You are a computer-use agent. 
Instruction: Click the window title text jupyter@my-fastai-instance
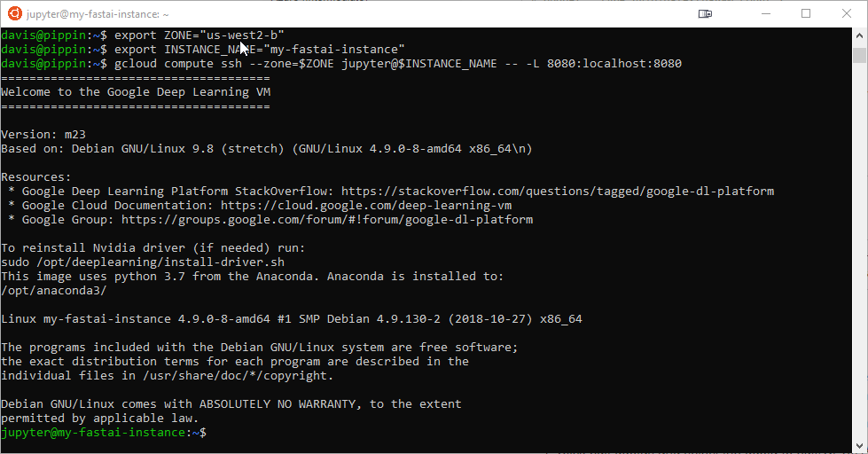point(98,14)
